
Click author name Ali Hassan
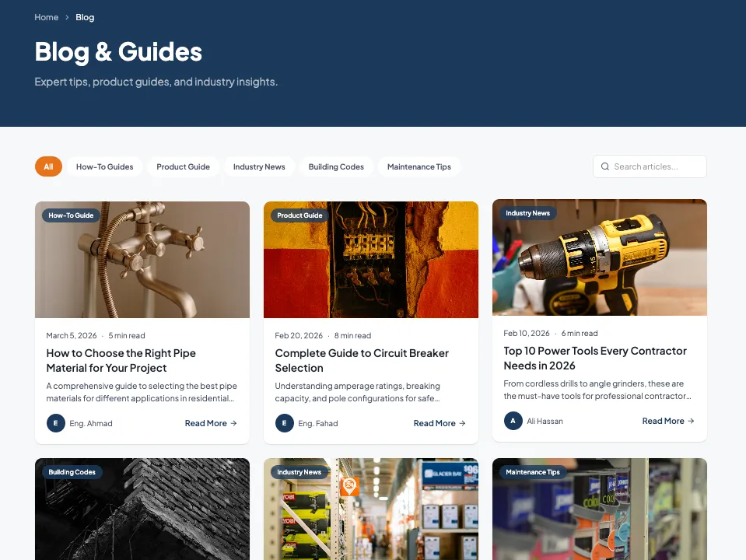pyautogui.click(x=545, y=421)
